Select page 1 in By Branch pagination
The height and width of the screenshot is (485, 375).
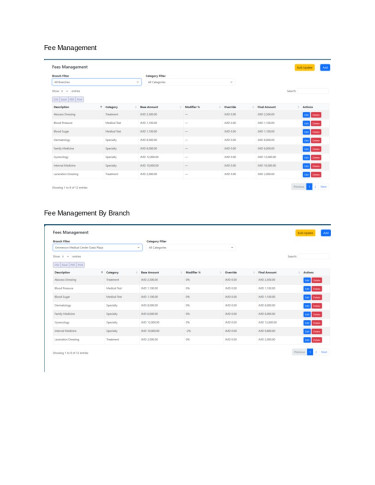coord(310,352)
